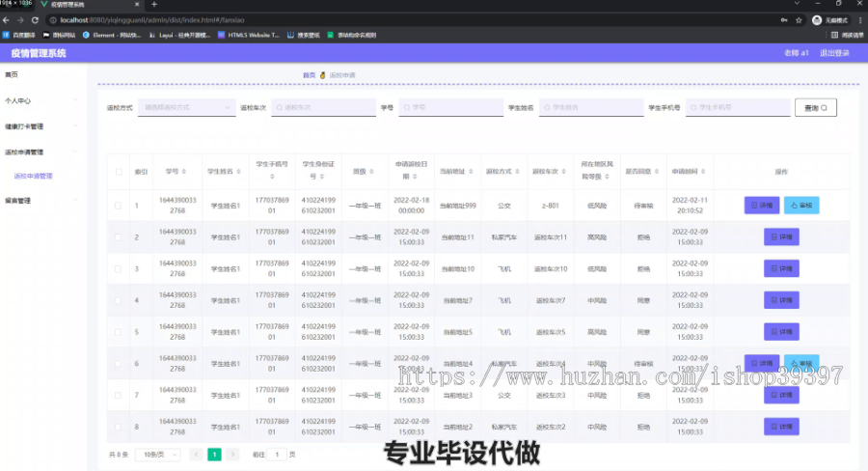
Task: Click the 查询 search button
Action: (815, 107)
